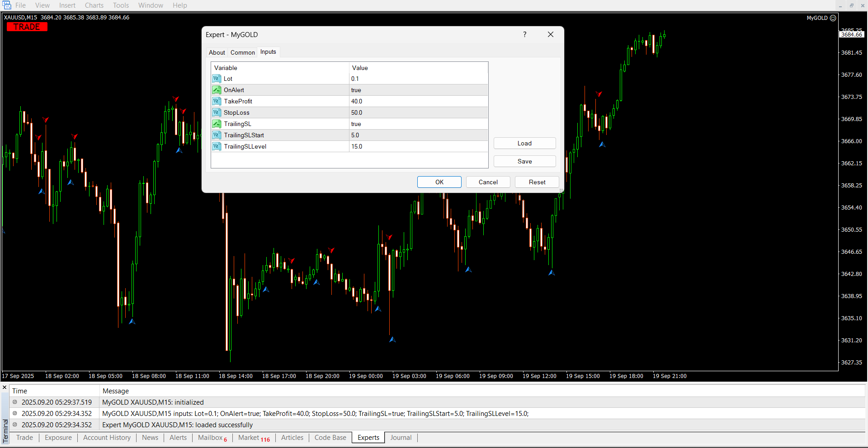The height and width of the screenshot is (448, 868).
Task: Click the Load button for input presets
Action: pyautogui.click(x=524, y=143)
